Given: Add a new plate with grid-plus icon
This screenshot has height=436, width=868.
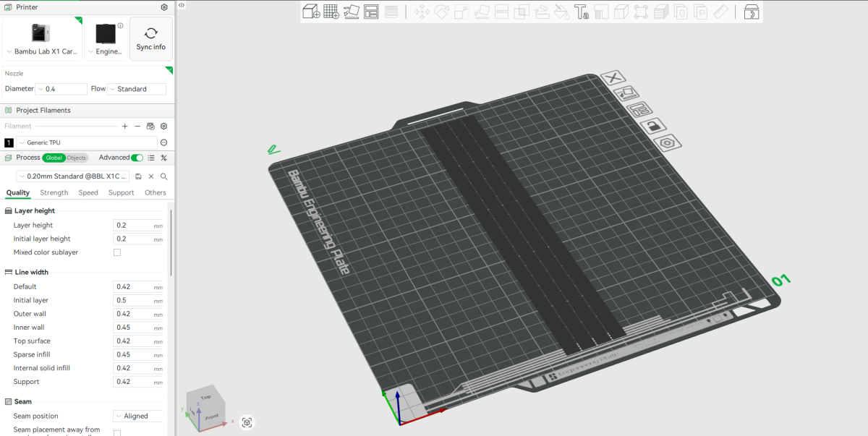Looking at the screenshot, I should point(331,12).
